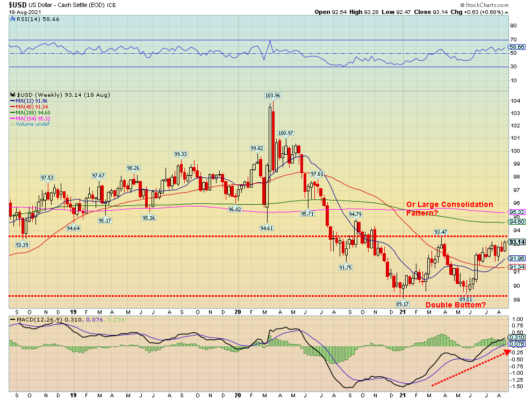The height and width of the screenshot is (400, 532).
Task: Click the $USD weekly candlestick icon
Action: click(x=12, y=95)
